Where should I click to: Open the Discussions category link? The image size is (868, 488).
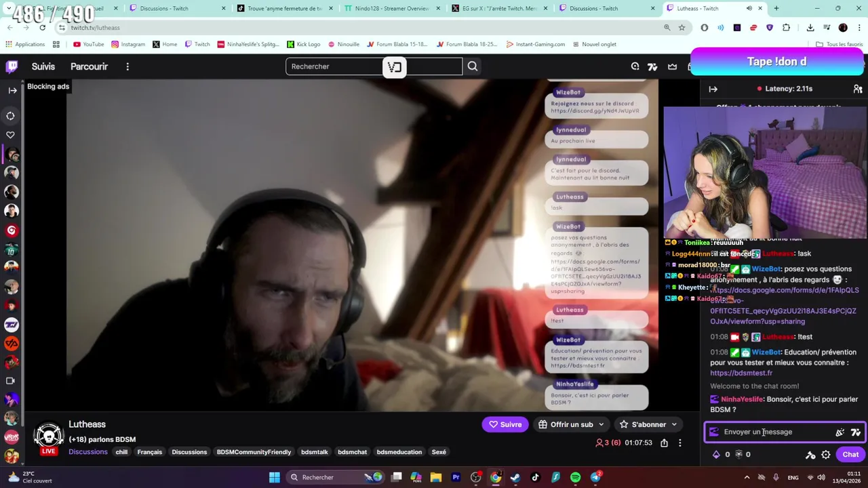tap(88, 452)
